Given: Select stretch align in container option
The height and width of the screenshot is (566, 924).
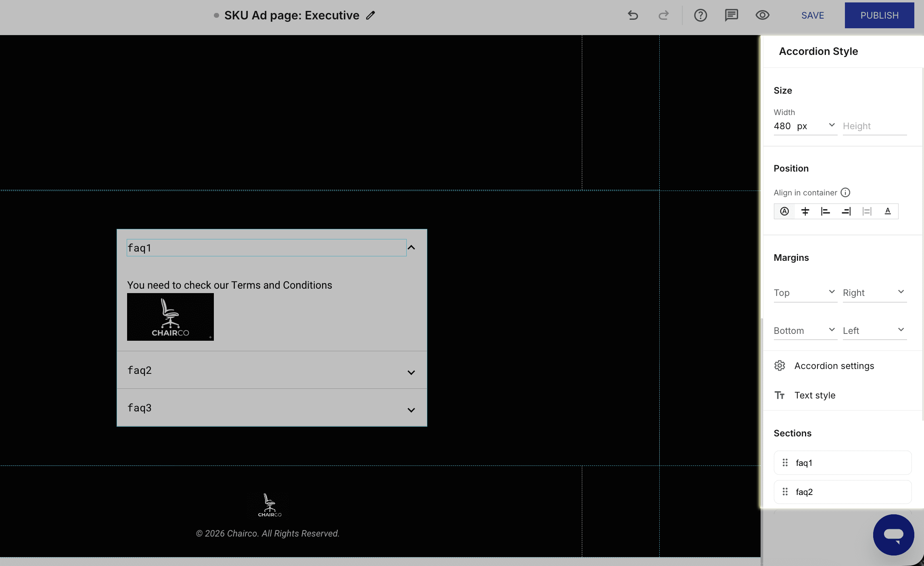Looking at the screenshot, I should point(867,211).
